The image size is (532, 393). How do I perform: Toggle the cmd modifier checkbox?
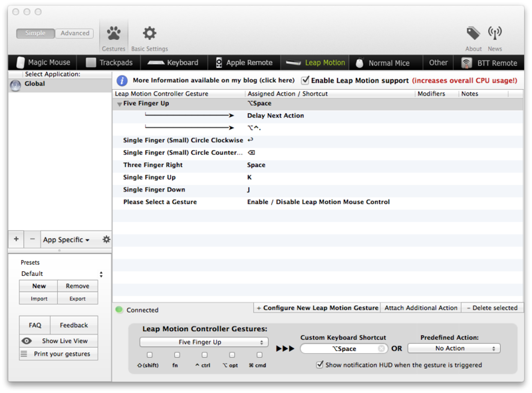click(x=259, y=354)
